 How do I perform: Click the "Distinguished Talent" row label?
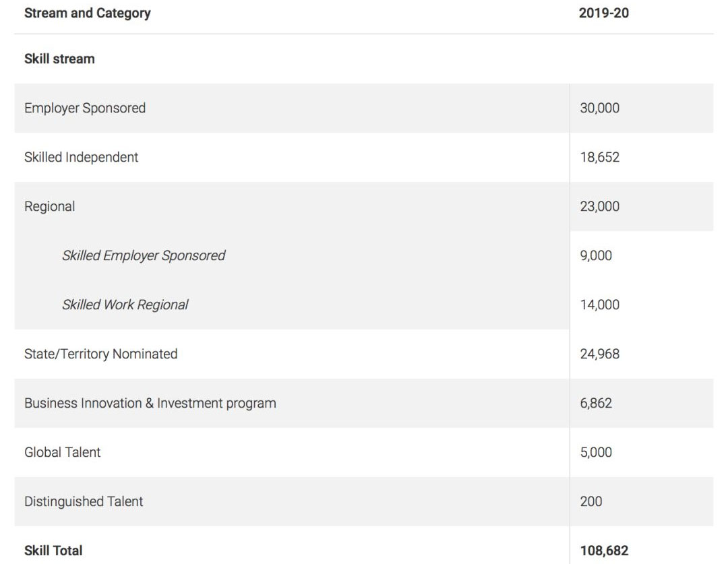point(84,501)
